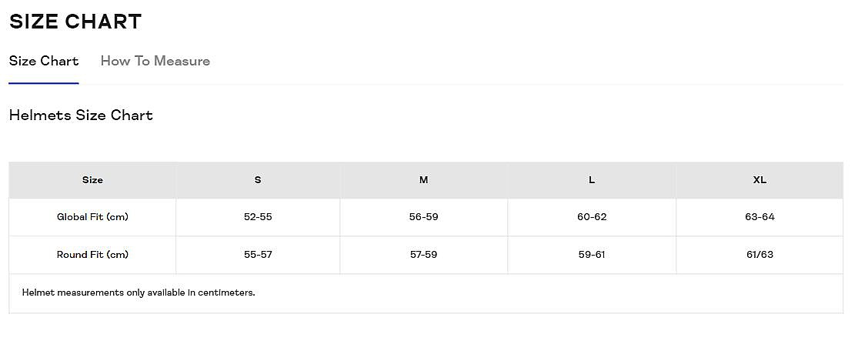Click the Size column header cell
This screenshot has height=351, width=868.
[x=92, y=180]
